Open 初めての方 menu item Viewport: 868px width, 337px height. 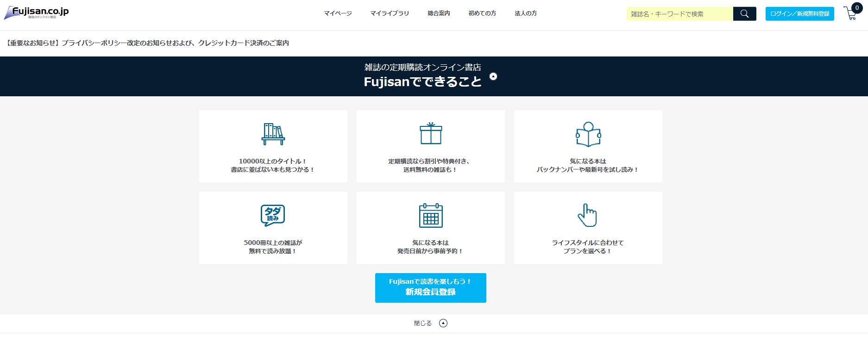tap(482, 13)
